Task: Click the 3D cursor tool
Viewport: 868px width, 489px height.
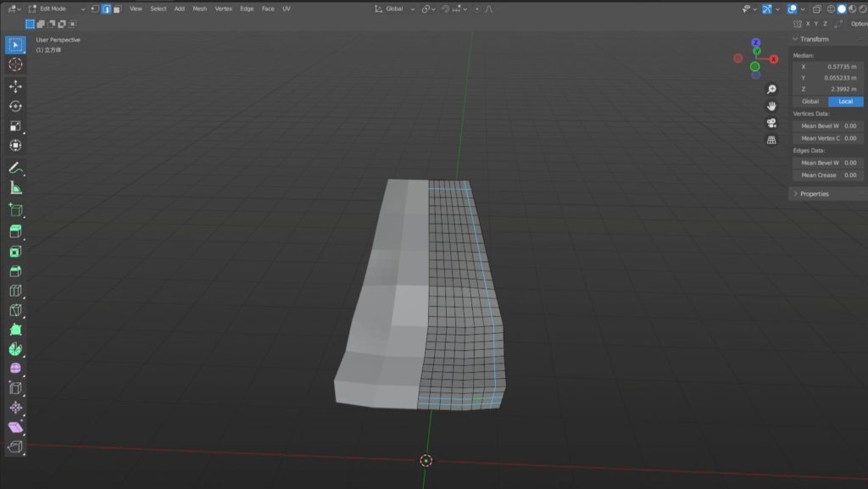Action: 15,64
